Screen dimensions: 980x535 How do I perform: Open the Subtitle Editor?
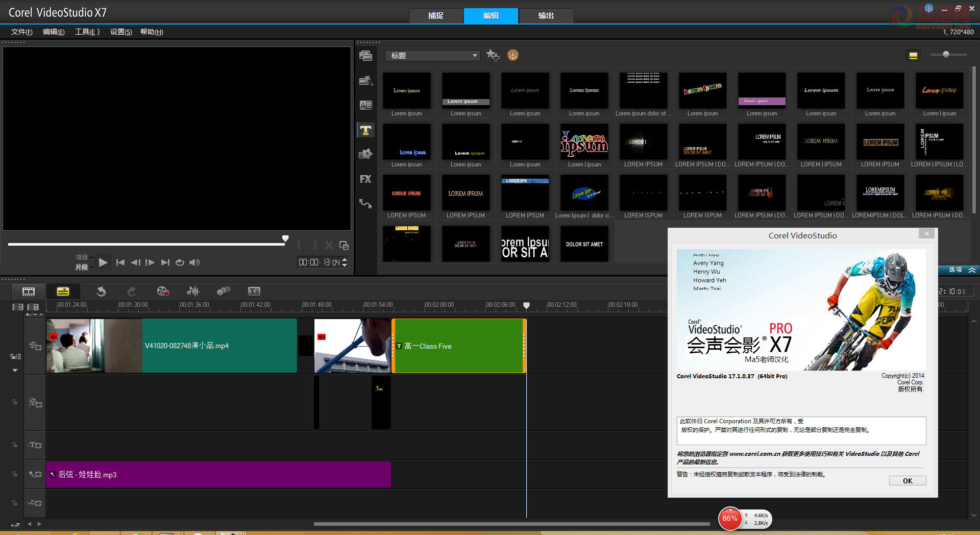(x=254, y=291)
